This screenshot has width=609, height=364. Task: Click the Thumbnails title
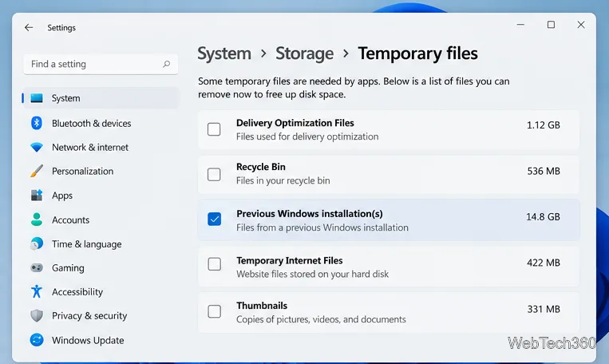[x=262, y=306]
